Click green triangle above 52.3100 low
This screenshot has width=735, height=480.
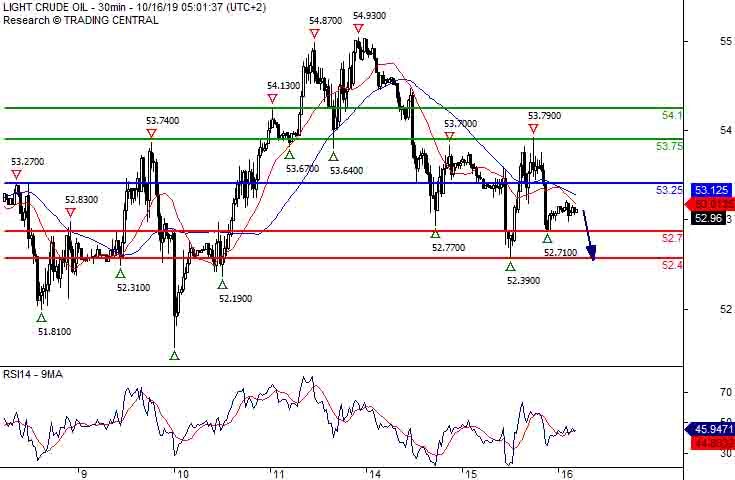120,274
